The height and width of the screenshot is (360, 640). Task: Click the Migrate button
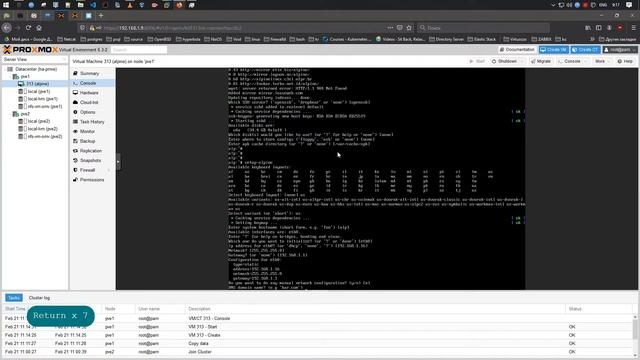tap(541, 61)
